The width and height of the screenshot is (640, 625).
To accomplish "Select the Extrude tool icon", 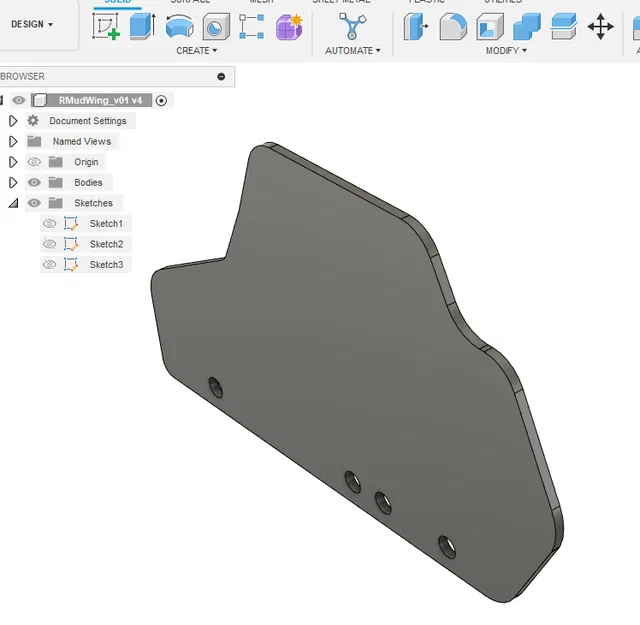I will click(x=142, y=27).
